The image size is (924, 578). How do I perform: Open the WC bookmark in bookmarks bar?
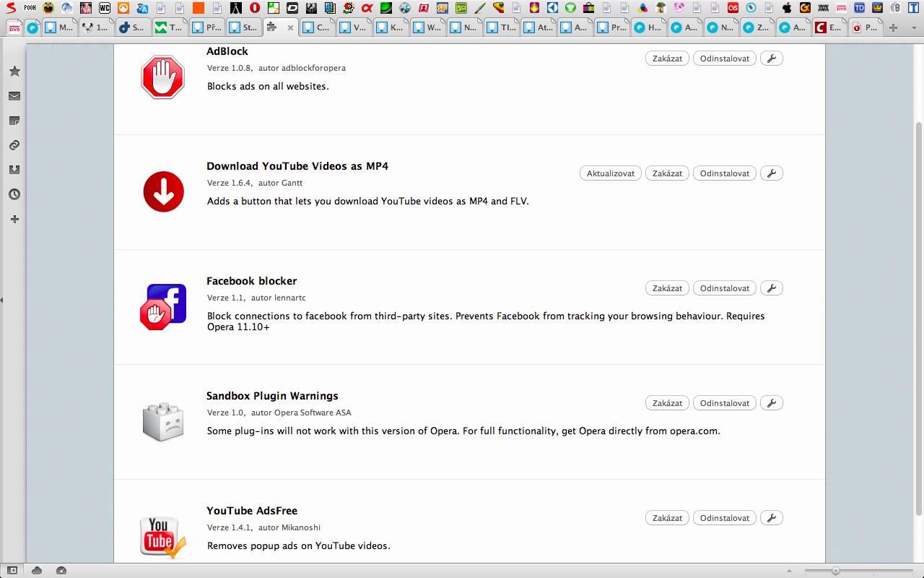(x=105, y=8)
